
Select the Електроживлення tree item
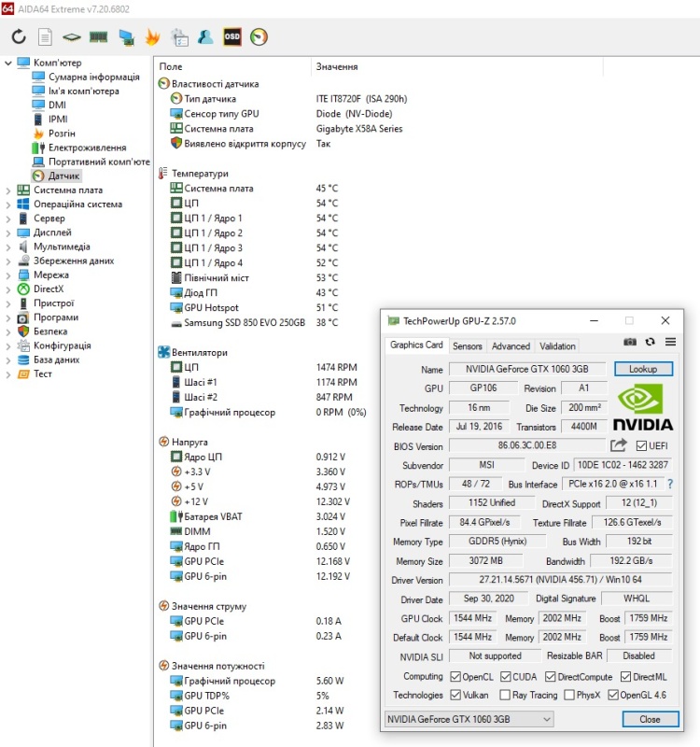coord(87,148)
